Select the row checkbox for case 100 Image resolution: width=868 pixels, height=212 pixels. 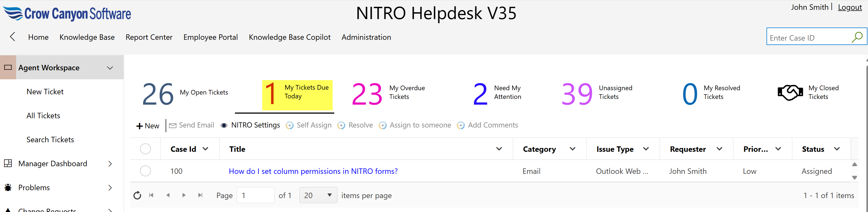[x=145, y=171]
